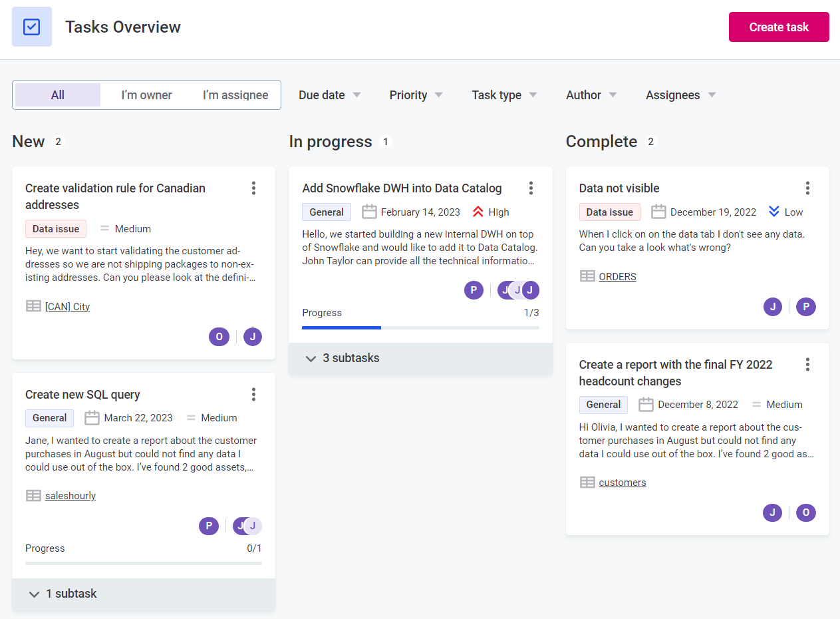Open three-dot menu on Create new SQL query
The image size is (840, 619).
(253, 395)
